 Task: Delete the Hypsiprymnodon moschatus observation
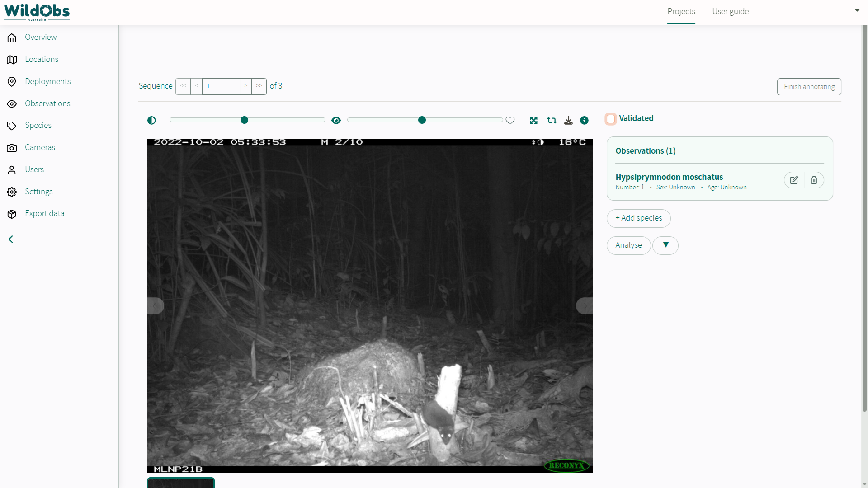tap(814, 180)
